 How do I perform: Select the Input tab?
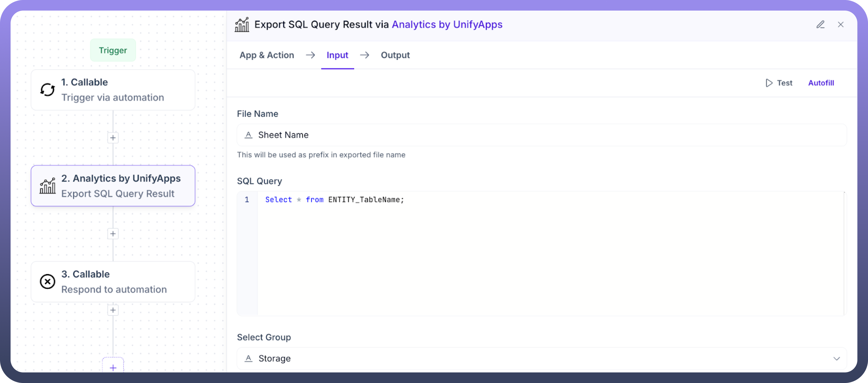pos(337,55)
